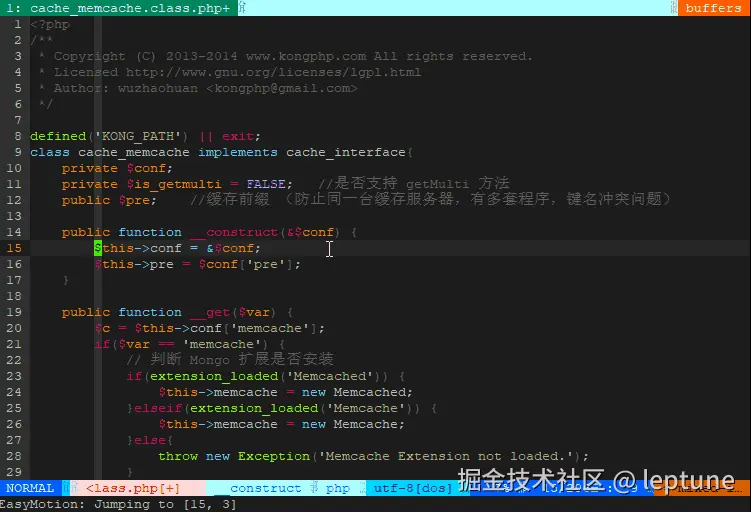Click the 'php' filetype segment in the statusline

[x=338, y=488]
